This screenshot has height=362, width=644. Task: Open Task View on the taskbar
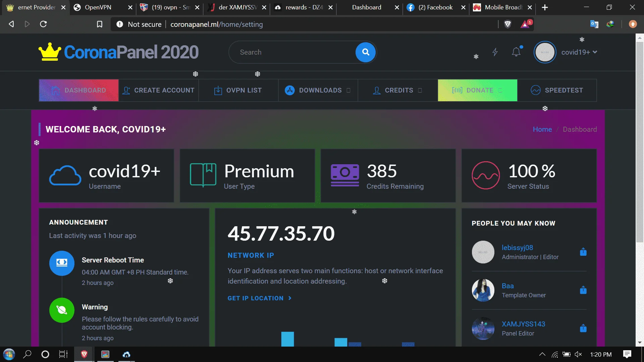[63, 354]
